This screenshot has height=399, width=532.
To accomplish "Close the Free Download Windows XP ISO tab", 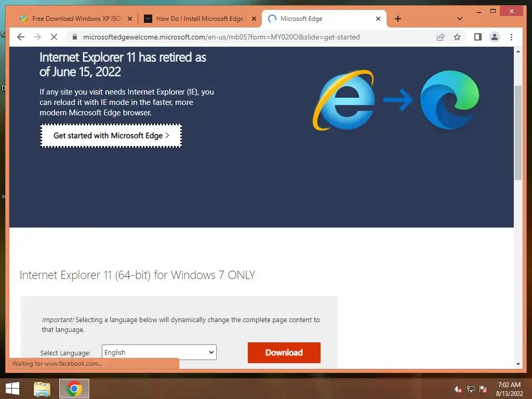I will click(129, 19).
